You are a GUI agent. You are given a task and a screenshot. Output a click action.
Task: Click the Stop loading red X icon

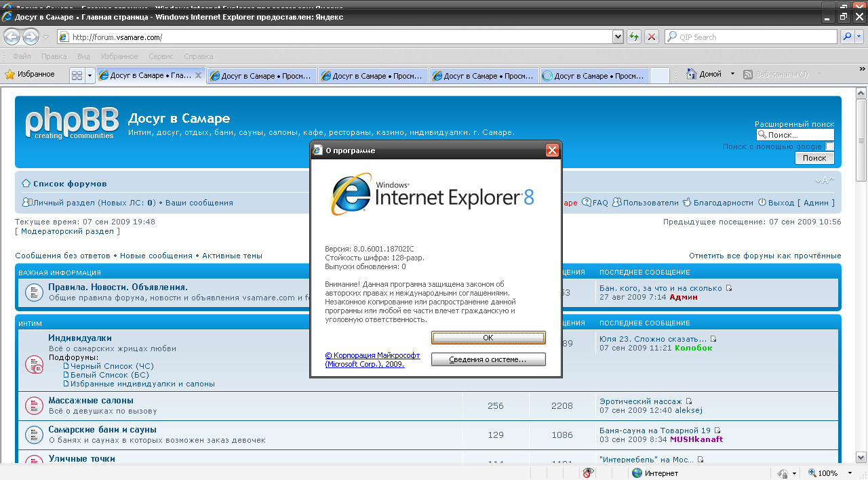point(651,37)
